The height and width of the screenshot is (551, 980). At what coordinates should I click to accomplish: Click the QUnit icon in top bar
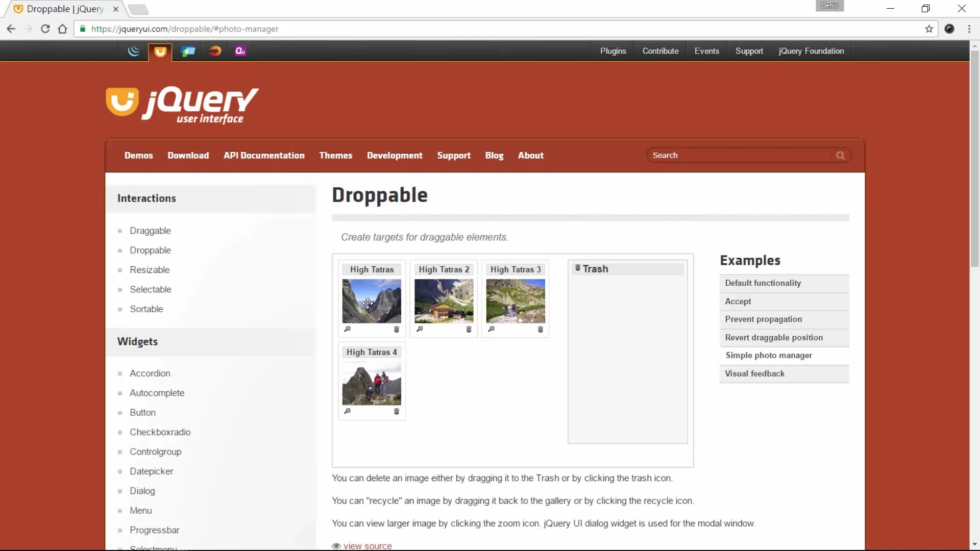point(240,51)
